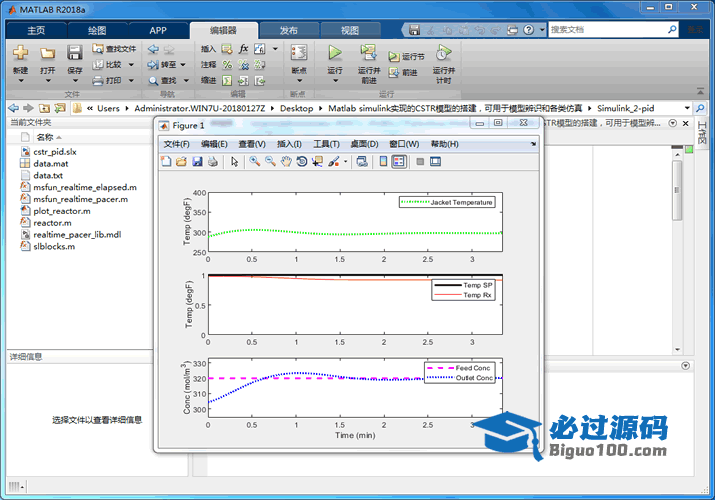This screenshot has width=715, height=500.
Task: Click the New (新建) plus icon
Action: (21, 52)
